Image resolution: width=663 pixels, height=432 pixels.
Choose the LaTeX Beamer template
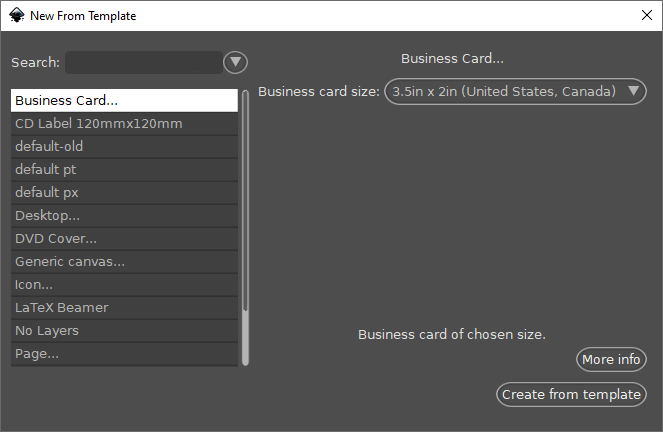click(x=124, y=308)
